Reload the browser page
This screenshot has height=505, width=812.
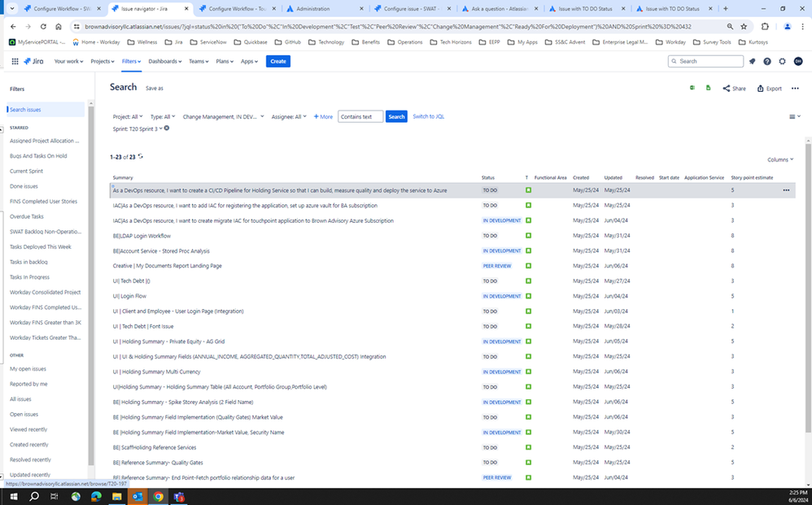tap(43, 26)
